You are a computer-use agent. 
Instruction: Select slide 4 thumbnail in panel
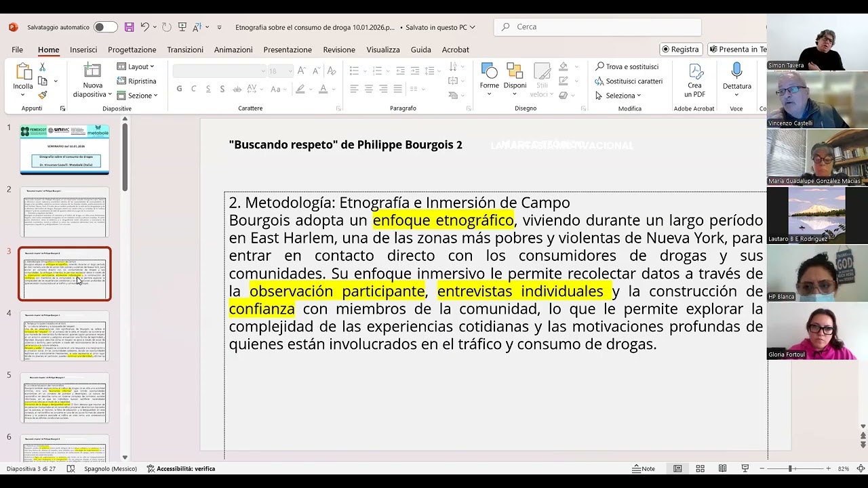(64, 336)
